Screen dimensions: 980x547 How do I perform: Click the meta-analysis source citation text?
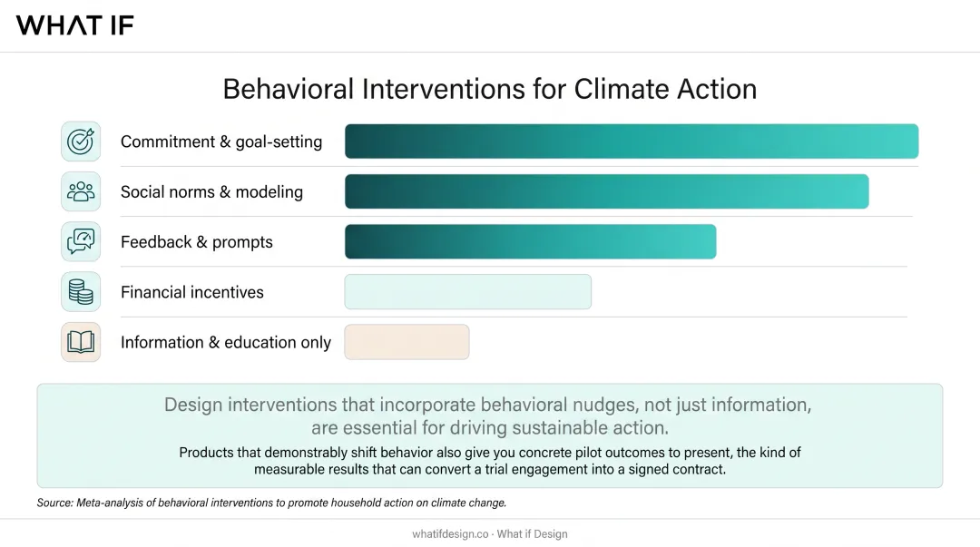tap(271, 503)
